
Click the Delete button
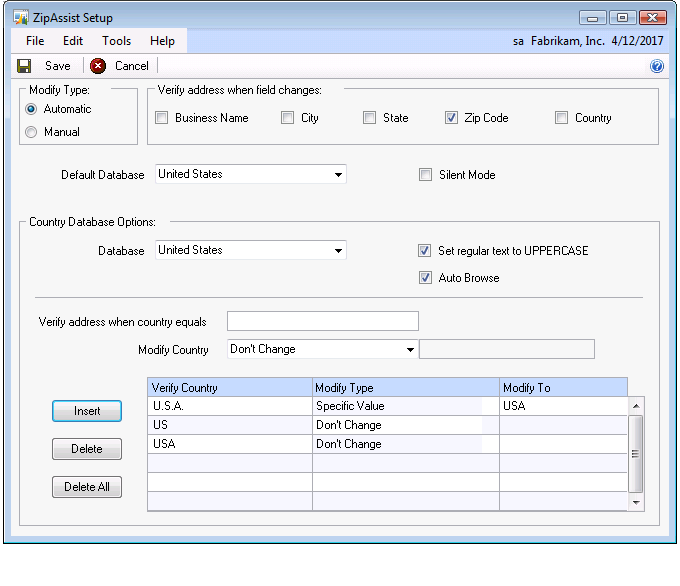[87, 449]
